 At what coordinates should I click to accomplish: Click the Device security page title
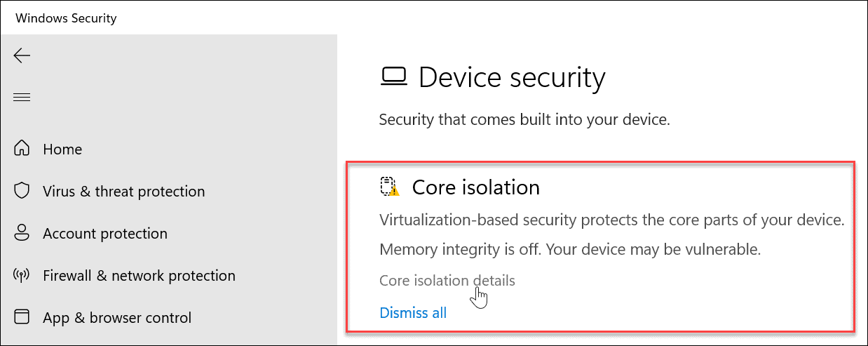511,77
